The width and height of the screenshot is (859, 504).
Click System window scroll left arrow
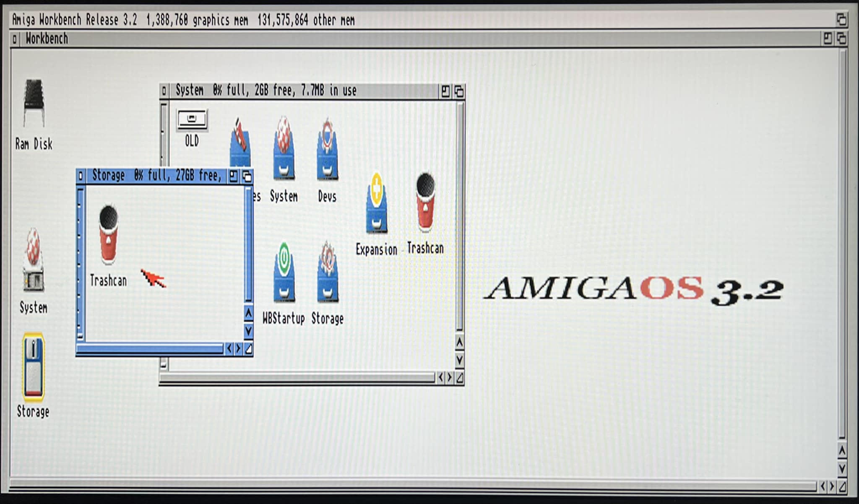coord(440,378)
